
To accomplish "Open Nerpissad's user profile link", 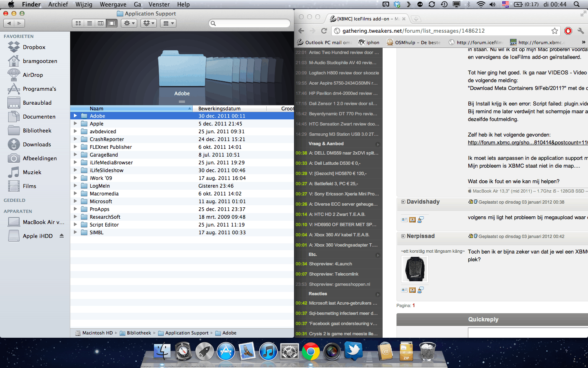I will coord(421,236).
